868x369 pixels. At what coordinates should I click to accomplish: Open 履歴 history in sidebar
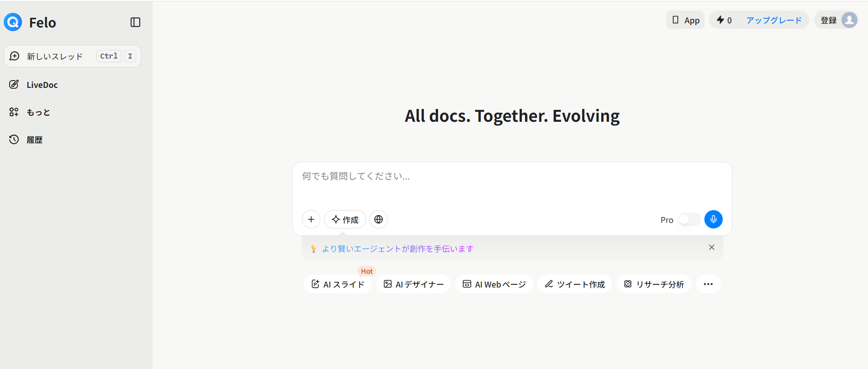(x=26, y=140)
